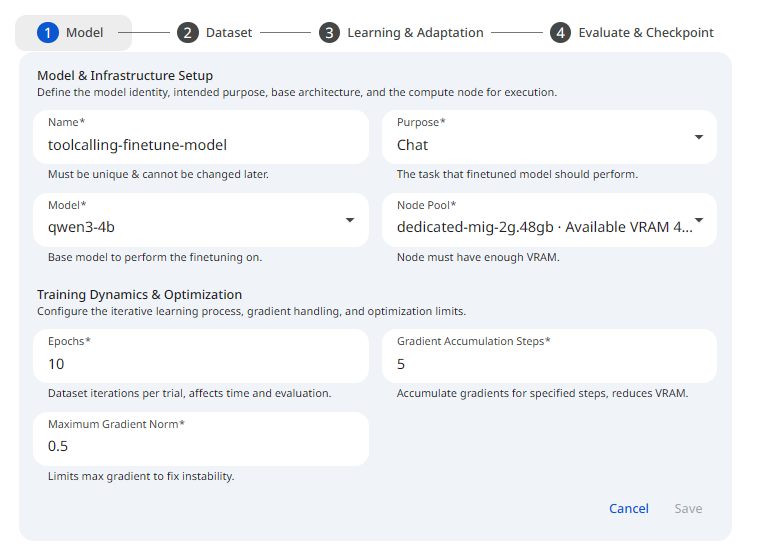Click the dedicated-mig-2g.48gb node pool value
This screenshot has height=559, width=770.
[x=540, y=227]
